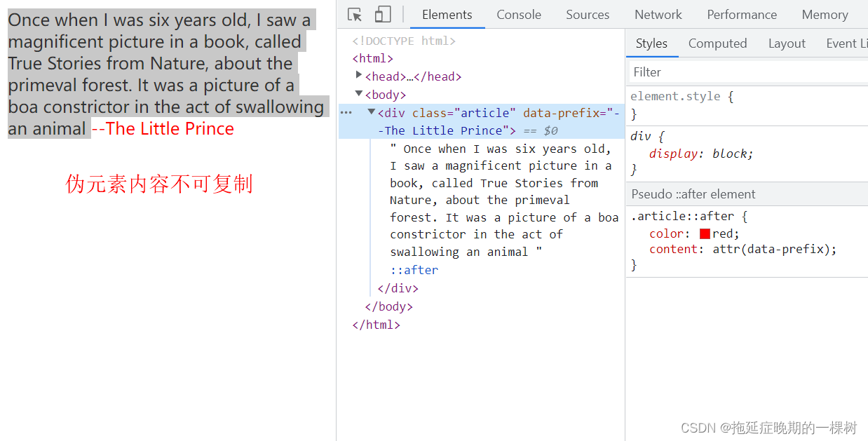868x441 pixels.
Task: Open the ellipsis menu beside the div node
Action: [346, 111]
